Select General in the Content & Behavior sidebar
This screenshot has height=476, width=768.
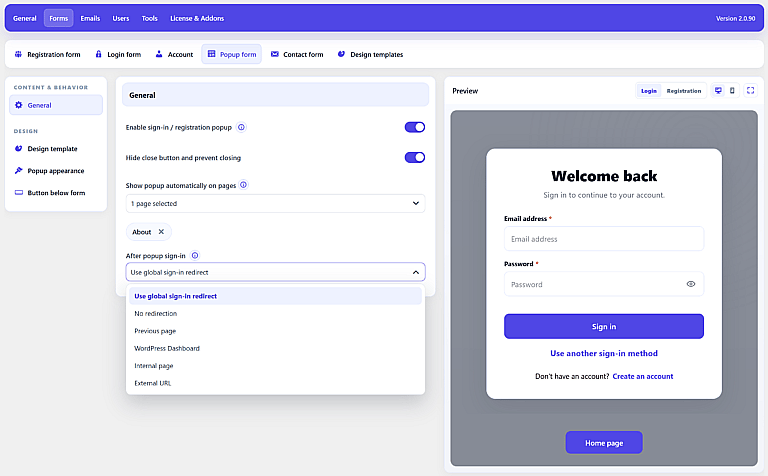coord(56,105)
